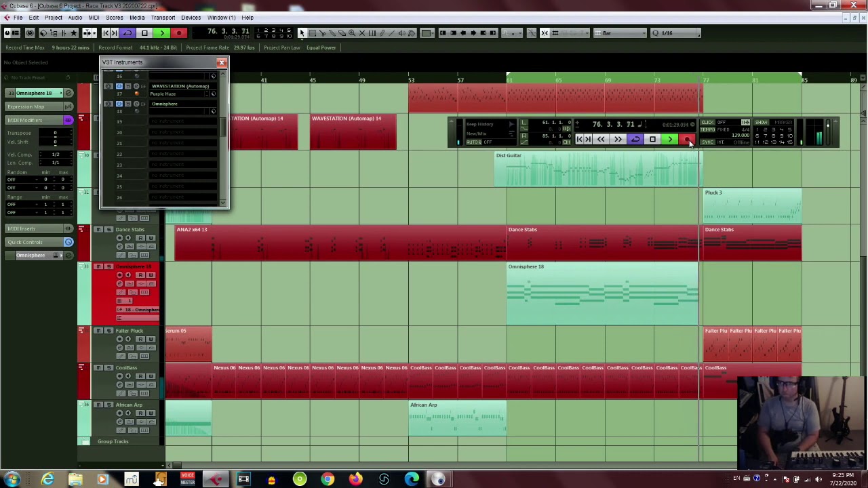The image size is (868, 488).
Task: Toggle Write automation on CoolBass track
Action: coord(151,376)
